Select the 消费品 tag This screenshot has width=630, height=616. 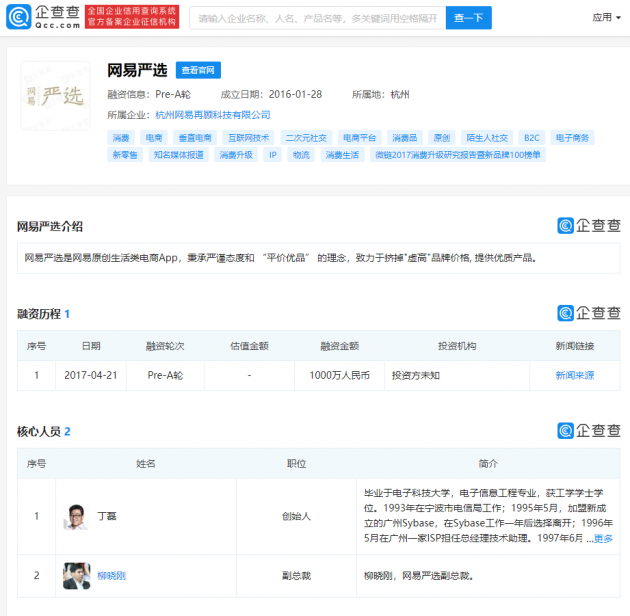coord(405,138)
